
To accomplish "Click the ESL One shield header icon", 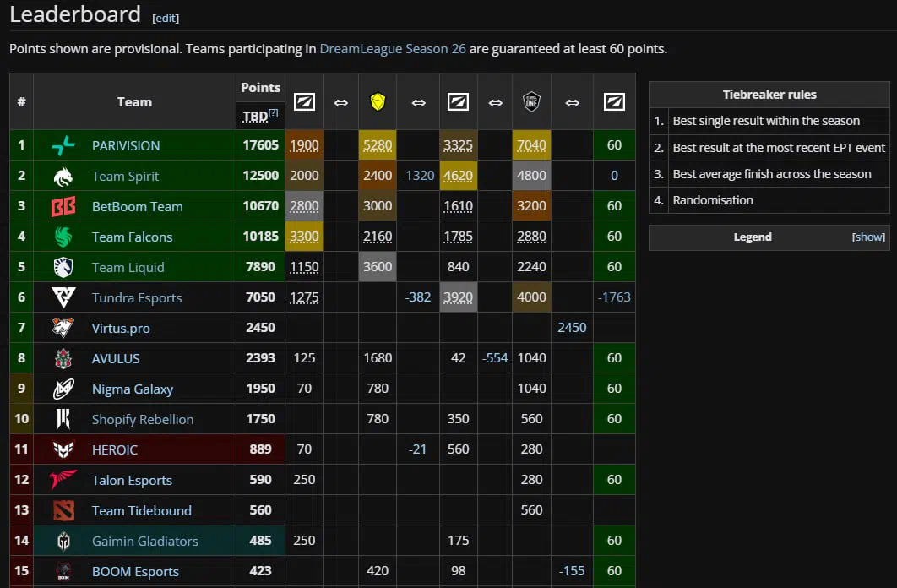I will tap(531, 102).
